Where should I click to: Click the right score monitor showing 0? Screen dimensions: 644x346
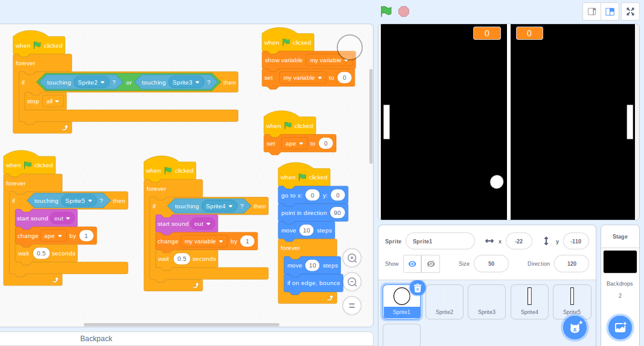pyautogui.click(x=529, y=33)
